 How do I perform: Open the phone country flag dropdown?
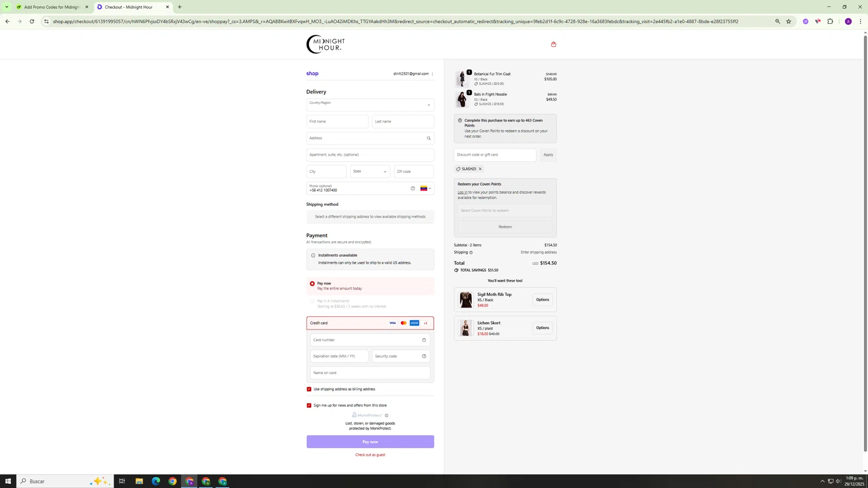(x=426, y=188)
